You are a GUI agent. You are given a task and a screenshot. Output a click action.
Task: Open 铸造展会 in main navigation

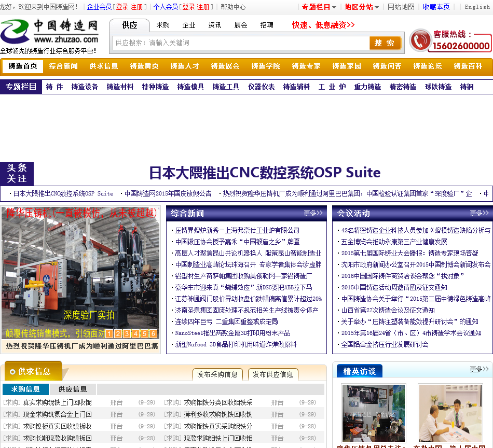coord(225,66)
